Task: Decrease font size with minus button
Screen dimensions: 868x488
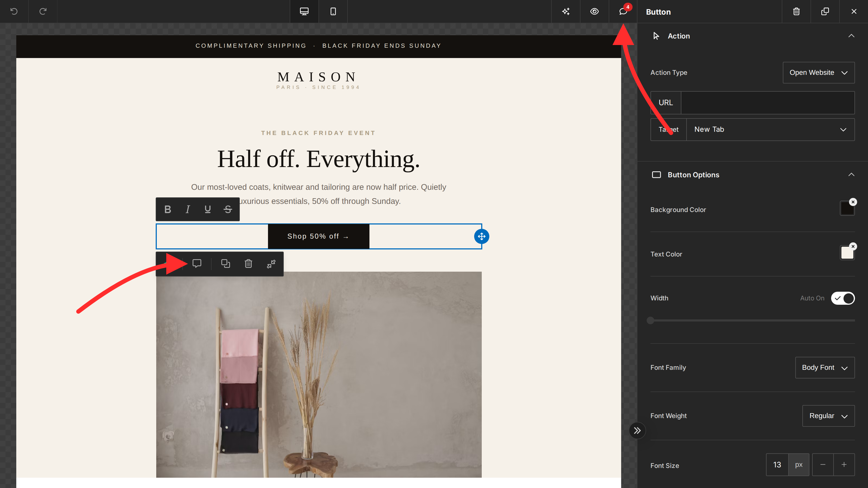Action: 822,465
